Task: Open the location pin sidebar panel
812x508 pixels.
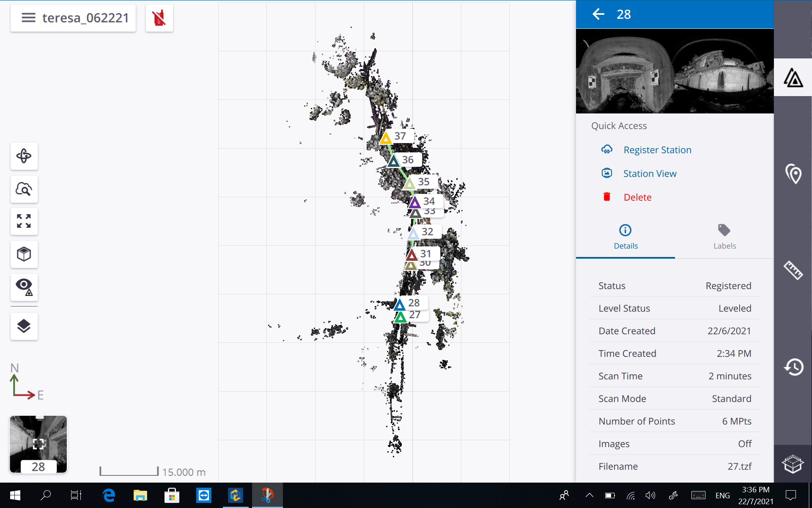Action: click(x=793, y=174)
